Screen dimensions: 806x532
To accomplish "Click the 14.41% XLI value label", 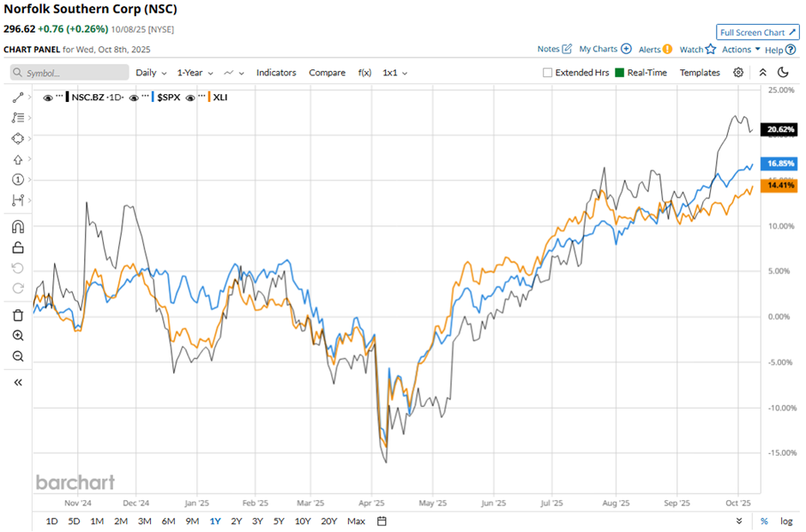I will (x=779, y=185).
